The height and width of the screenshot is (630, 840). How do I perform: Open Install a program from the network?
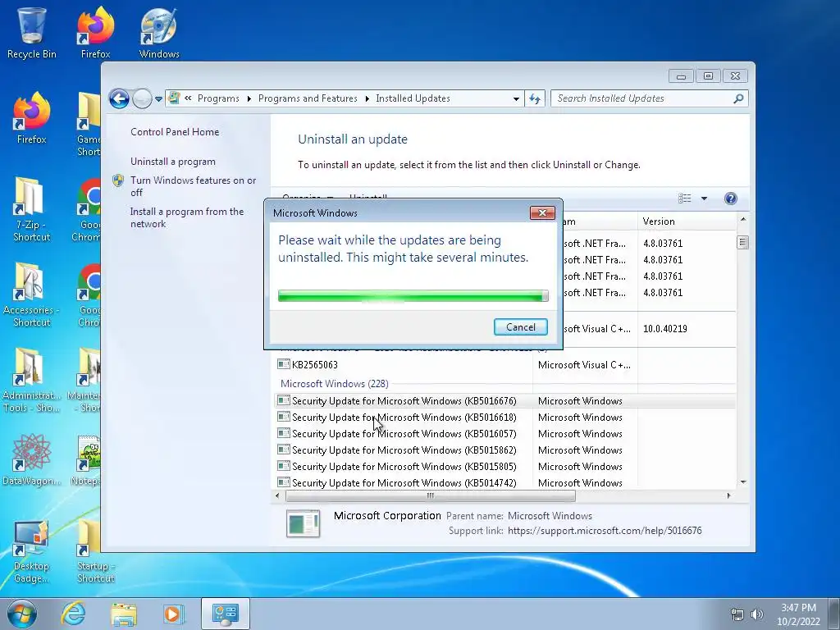186,217
